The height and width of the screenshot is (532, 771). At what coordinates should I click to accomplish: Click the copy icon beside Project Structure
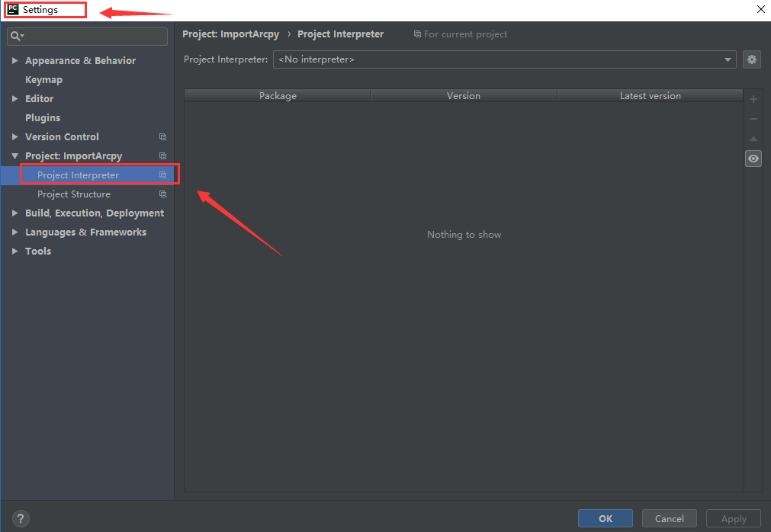[162, 194]
